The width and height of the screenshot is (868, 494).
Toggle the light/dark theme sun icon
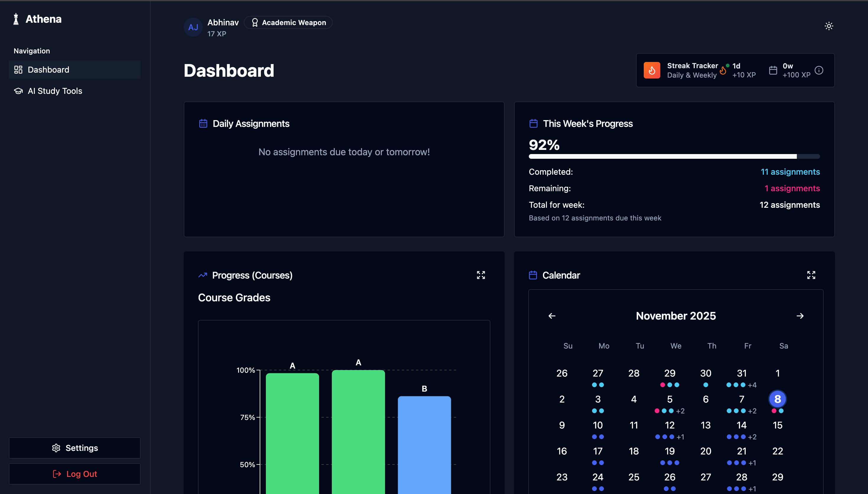(x=829, y=26)
